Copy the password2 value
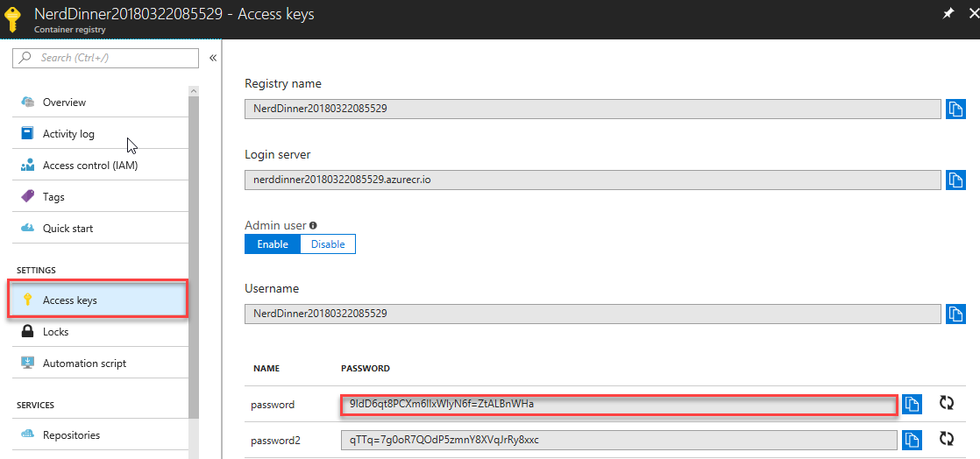980x459 pixels. (x=913, y=440)
